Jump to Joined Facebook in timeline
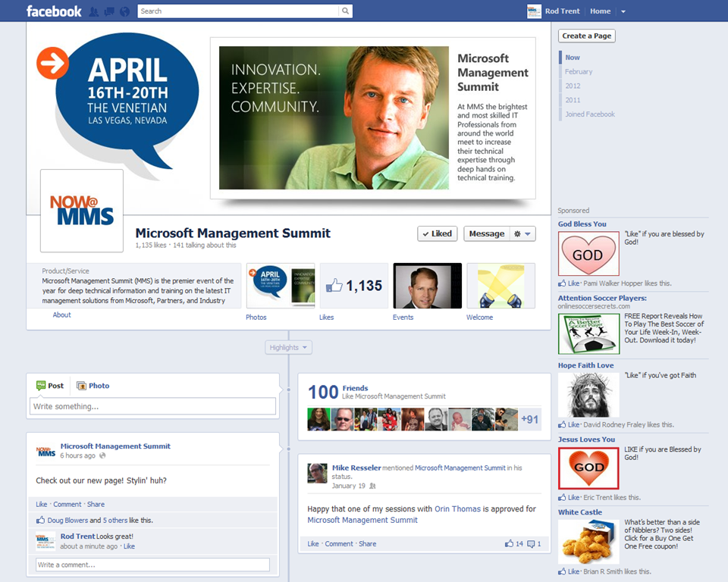Viewport: 728px width, 582px height. coord(590,114)
